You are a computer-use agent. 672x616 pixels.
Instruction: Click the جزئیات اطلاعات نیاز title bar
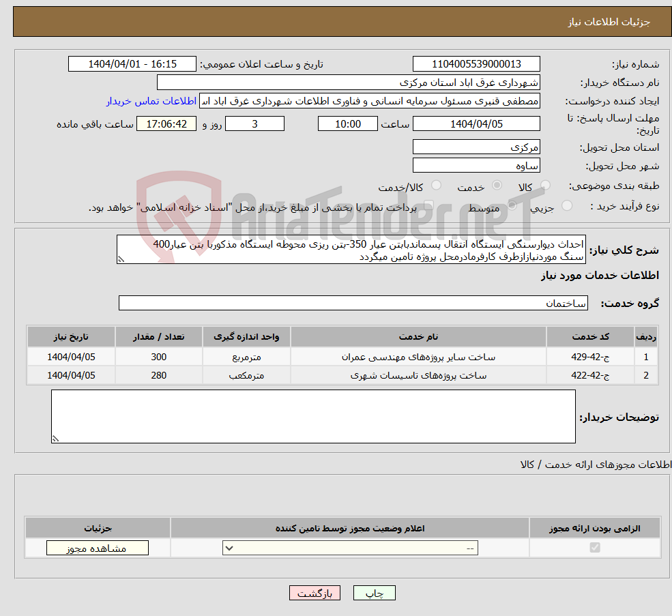342,21
